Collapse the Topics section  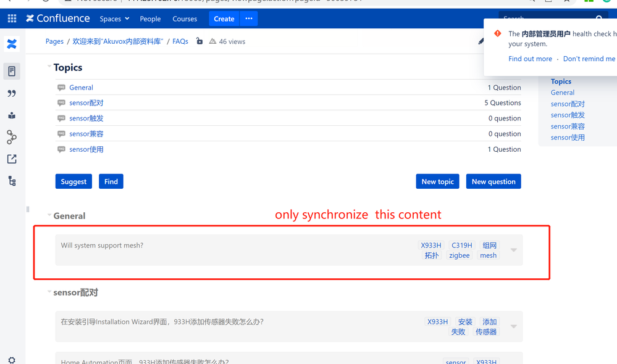point(49,67)
